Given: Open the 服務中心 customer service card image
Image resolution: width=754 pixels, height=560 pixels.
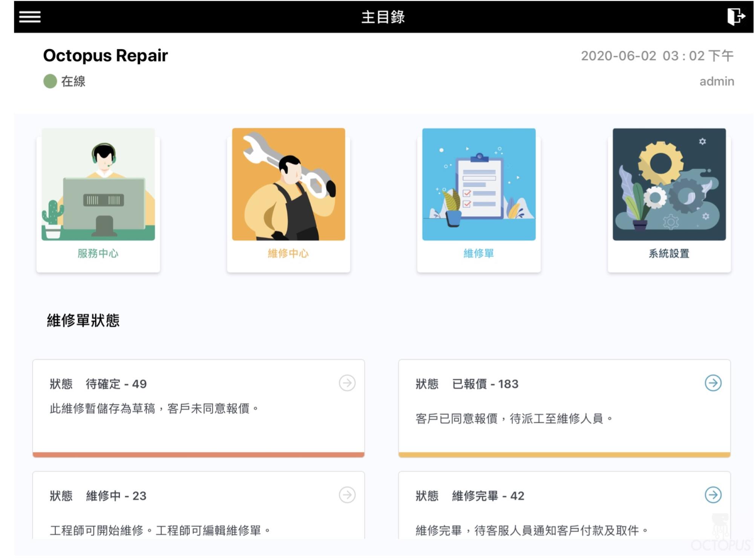Looking at the screenshot, I should click(x=98, y=184).
